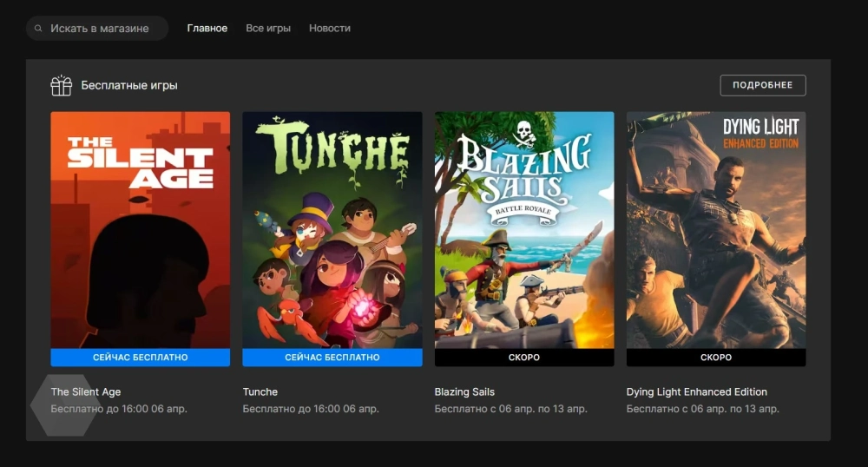
Task: Click the Бесплатные игры section heading
Action: tap(129, 86)
